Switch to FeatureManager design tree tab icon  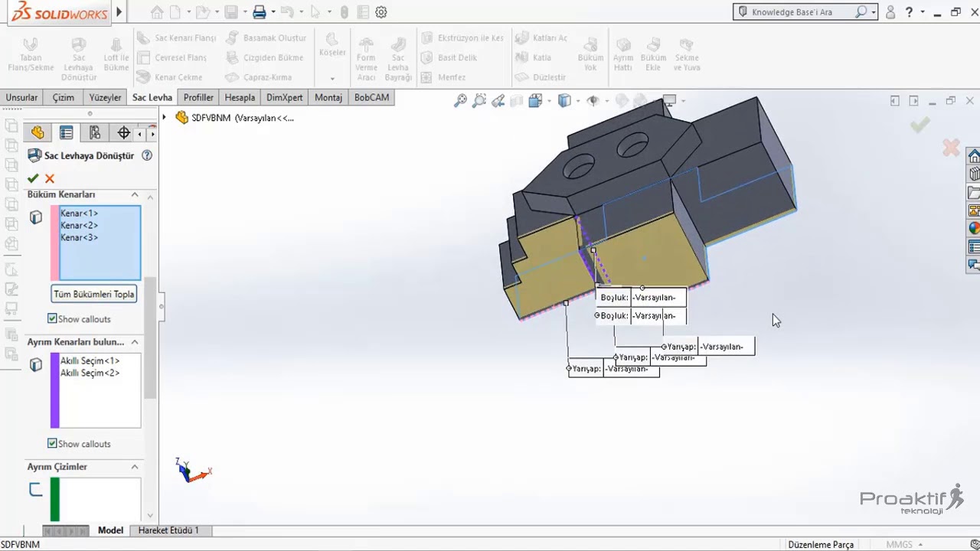point(38,133)
